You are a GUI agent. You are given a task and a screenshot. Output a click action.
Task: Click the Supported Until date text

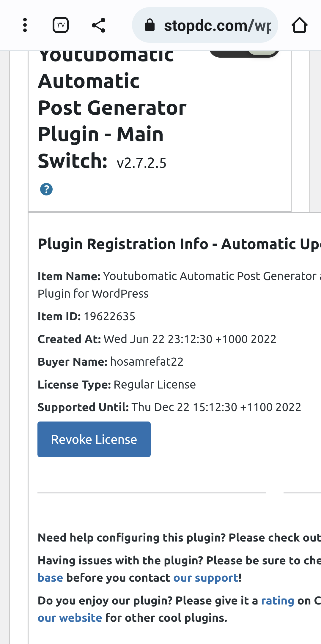coord(216,407)
